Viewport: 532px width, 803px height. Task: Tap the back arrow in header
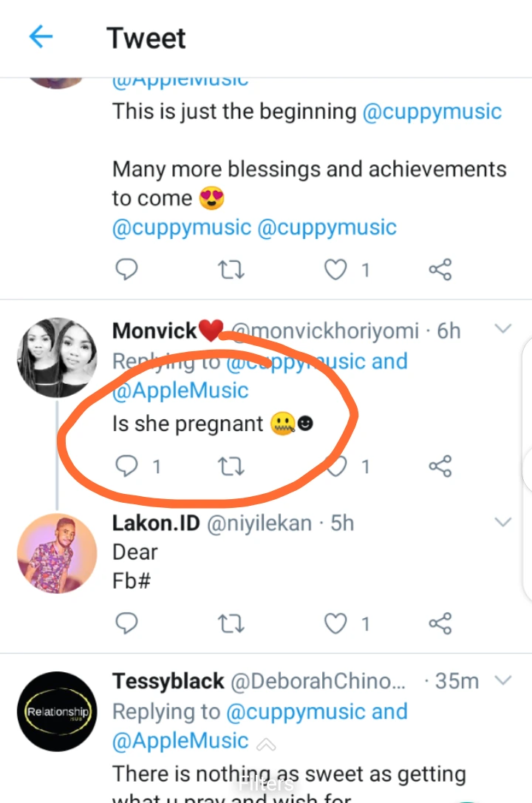point(41,37)
